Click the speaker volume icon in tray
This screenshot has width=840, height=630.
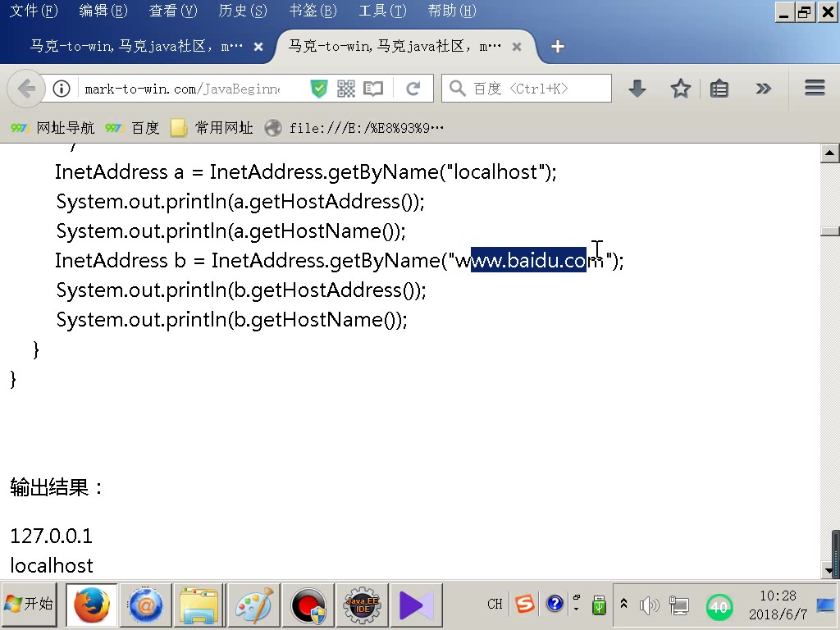pyautogui.click(x=649, y=605)
